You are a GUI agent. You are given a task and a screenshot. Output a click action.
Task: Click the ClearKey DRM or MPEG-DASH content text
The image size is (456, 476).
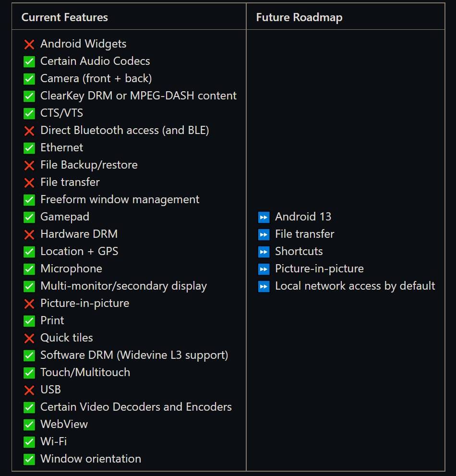click(138, 96)
